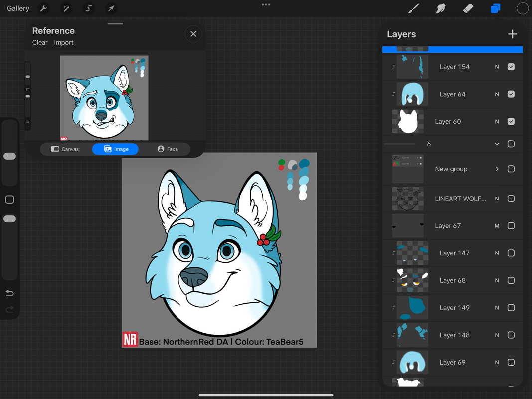Show New group via its checkbox
This screenshot has width=532, height=399.
[511, 169]
